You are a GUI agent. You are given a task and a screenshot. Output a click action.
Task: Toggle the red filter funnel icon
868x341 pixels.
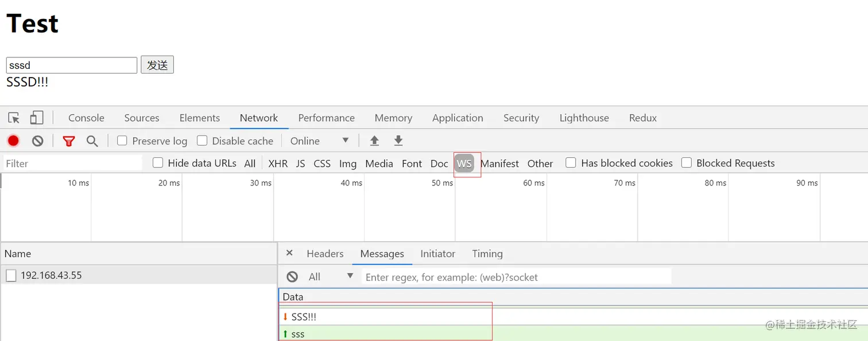(69, 141)
